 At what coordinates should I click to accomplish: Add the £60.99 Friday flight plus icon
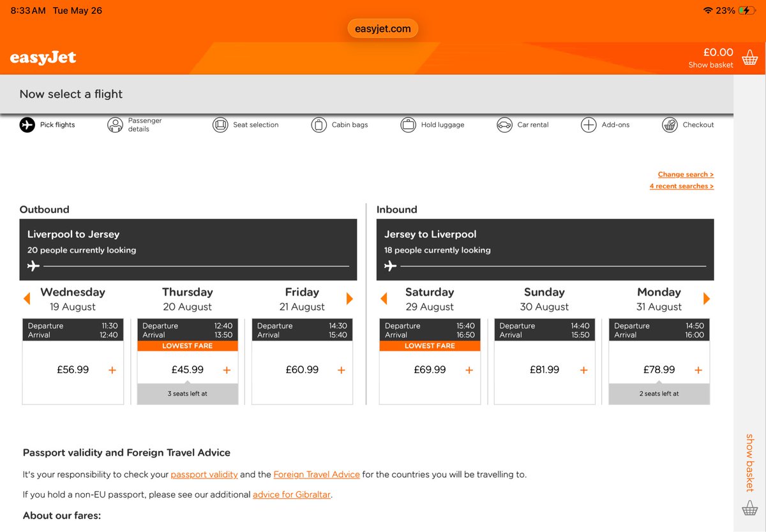[x=342, y=370]
